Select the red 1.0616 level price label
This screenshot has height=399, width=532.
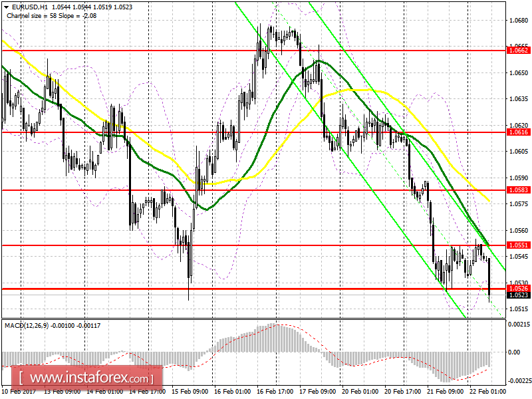point(518,132)
